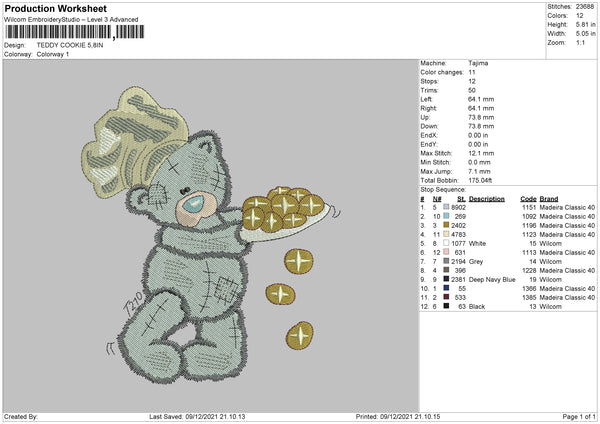
Task: Click the light blue swatch in stop row 1
Action: [x=446, y=207]
